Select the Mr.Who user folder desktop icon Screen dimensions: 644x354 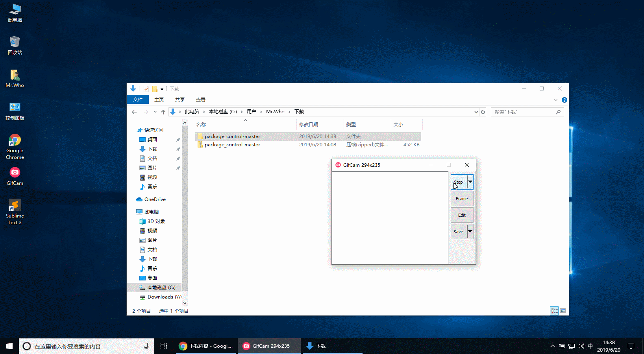point(15,78)
